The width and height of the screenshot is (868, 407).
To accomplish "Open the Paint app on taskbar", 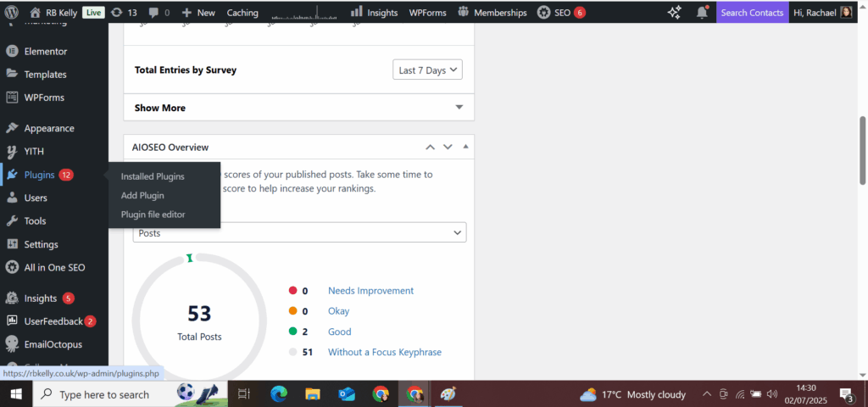I will (448, 394).
